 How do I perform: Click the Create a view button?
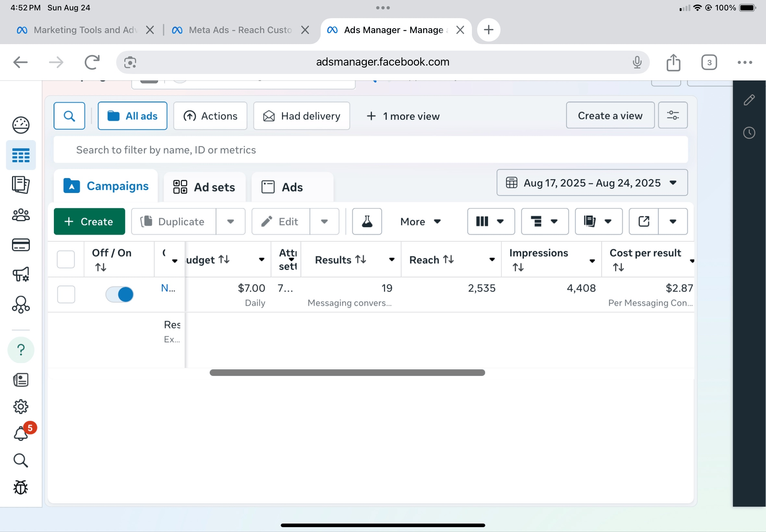tap(610, 116)
